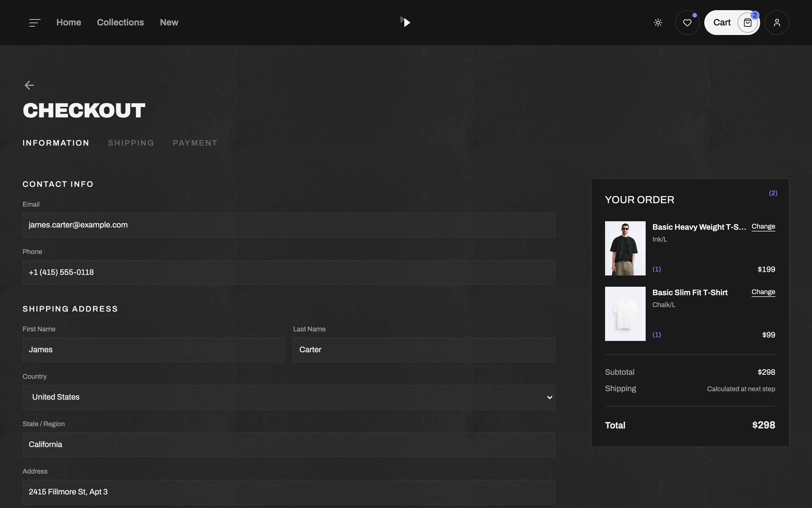Open the shopping bag cart icon
This screenshot has width=812, height=508.
pos(747,23)
